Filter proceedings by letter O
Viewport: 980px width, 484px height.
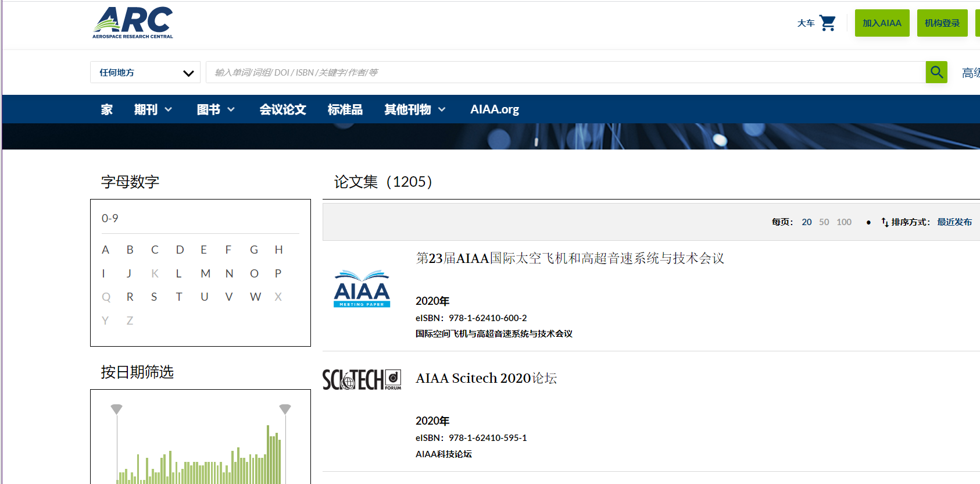click(255, 273)
